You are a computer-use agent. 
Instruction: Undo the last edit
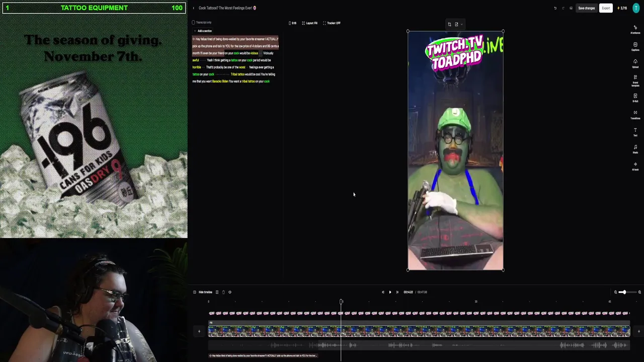pyautogui.click(x=555, y=8)
